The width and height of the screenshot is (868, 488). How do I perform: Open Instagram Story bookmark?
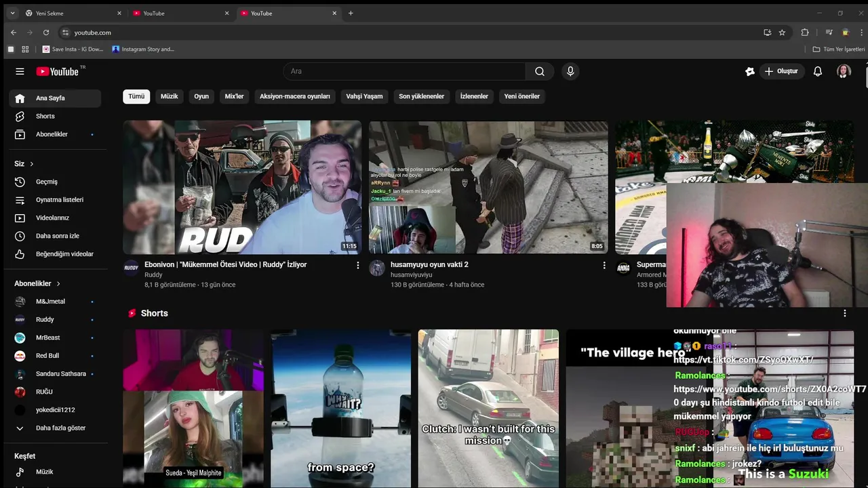point(143,49)
